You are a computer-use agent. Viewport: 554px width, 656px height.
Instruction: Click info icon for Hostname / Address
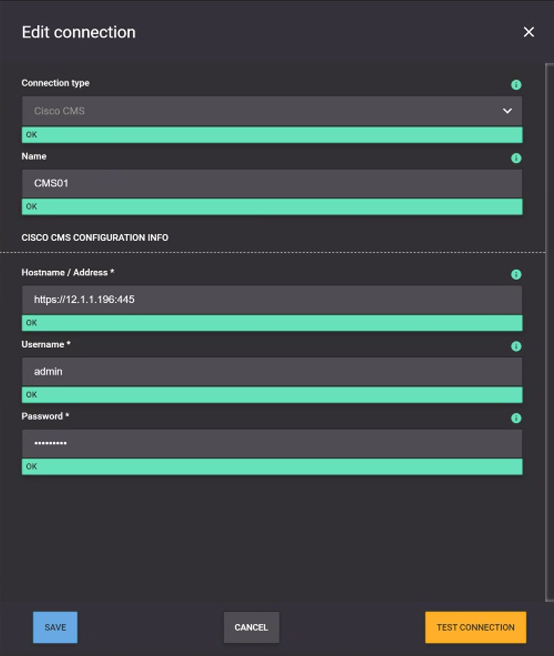click(516, 274)
